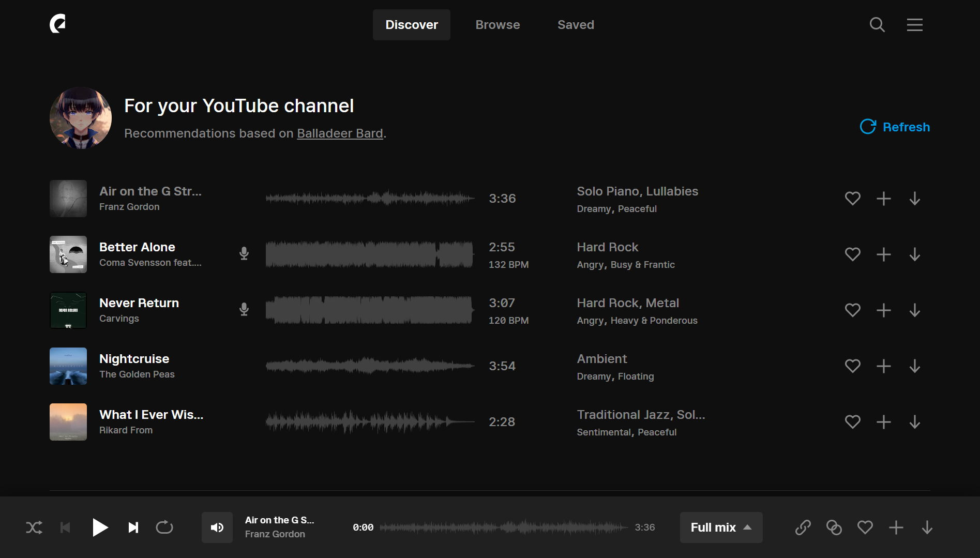Open the Traditional Jazz, Sol... genre
This screenshot has height=558, width=980.
point(641,415)
